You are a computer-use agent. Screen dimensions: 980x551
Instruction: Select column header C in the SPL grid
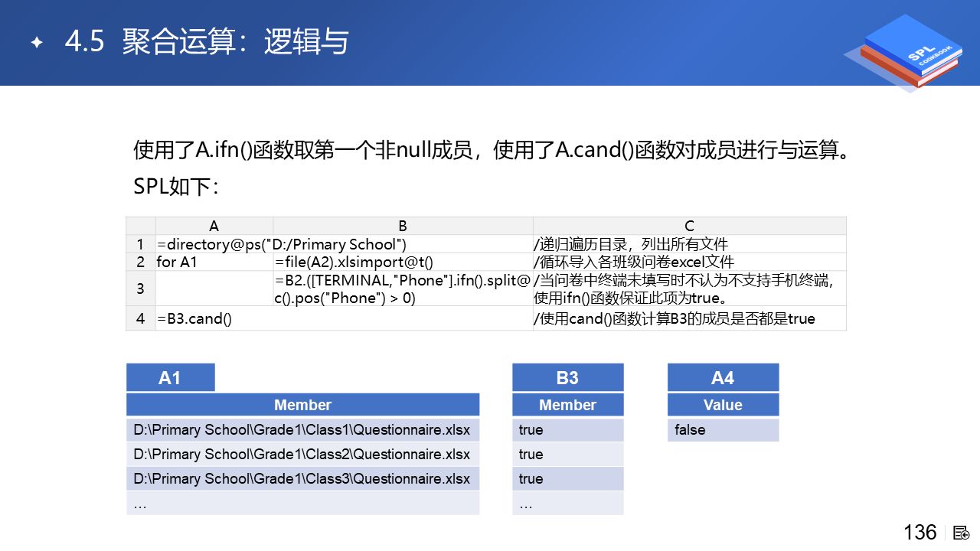pyautogui.click(x=690, y=226)
